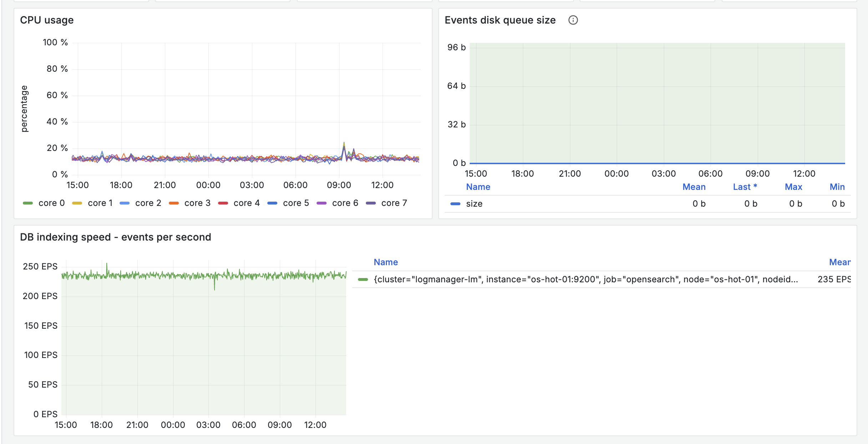Screen dimensions: 868x444
Task: Click the 235 EPS mean value
Action: (834, 279)
